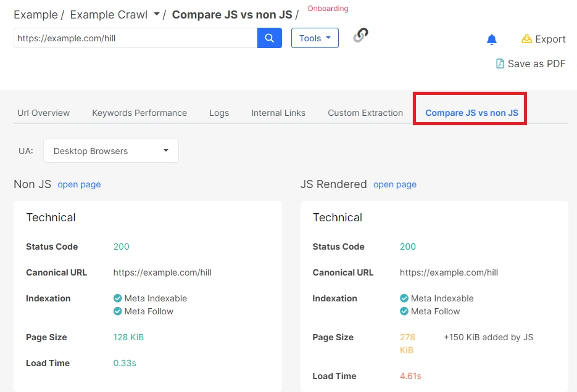The width and height of the screenshot is (577, 392).
Task: Click the yellow Export icon
Action: tap(526, 39)
